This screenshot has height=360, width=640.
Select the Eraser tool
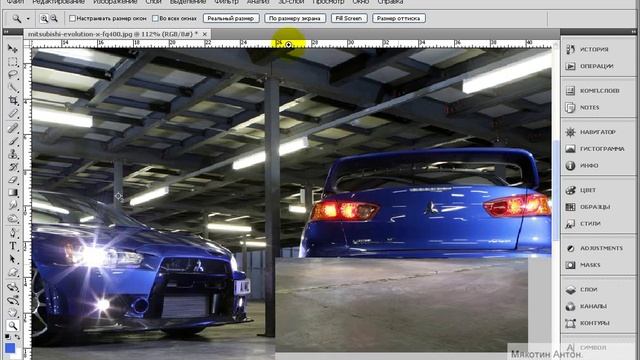13,180
